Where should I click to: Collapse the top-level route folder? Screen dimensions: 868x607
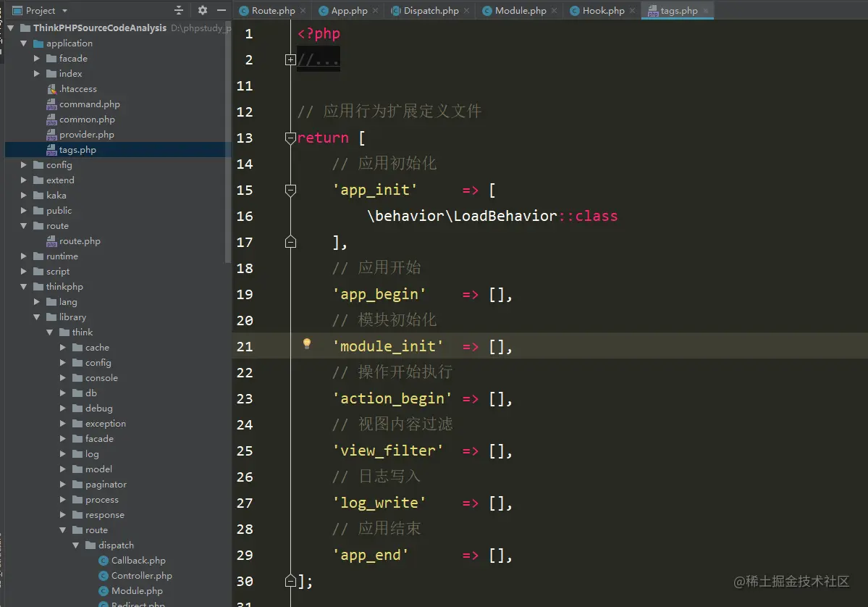[x=23, y=226]
